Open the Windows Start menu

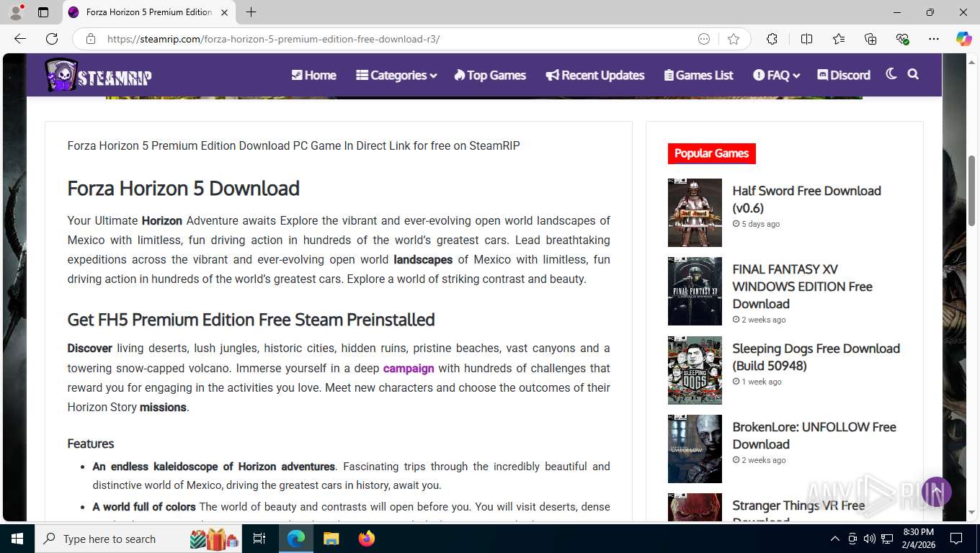pos(17,539)
